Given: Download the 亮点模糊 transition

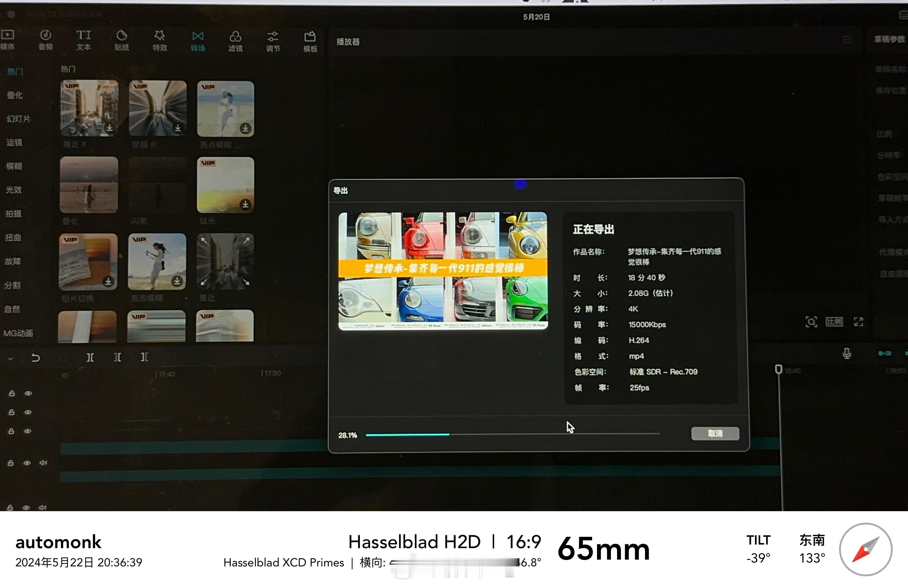Looking at the screenshot, I should point(246,128).
